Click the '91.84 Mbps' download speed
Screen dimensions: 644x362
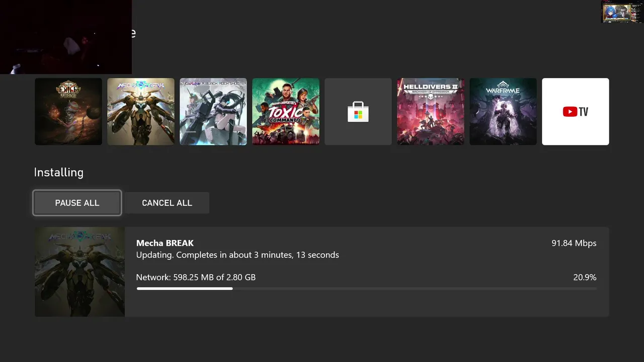574,243
